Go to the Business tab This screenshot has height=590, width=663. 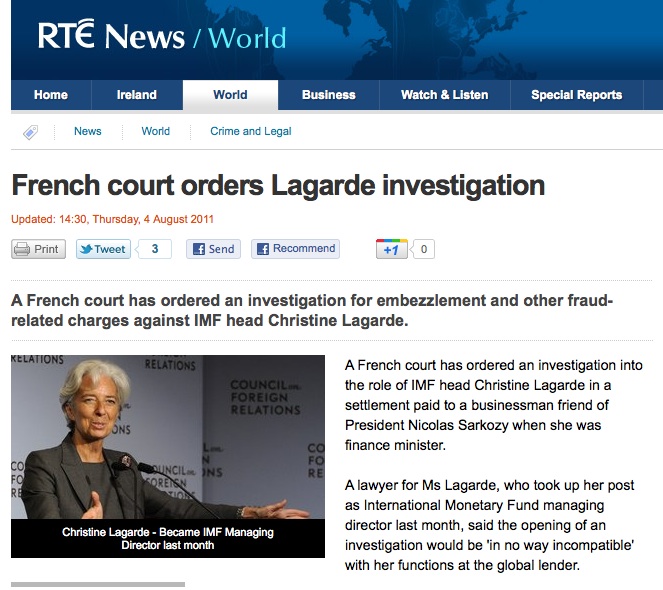[329, 95]
